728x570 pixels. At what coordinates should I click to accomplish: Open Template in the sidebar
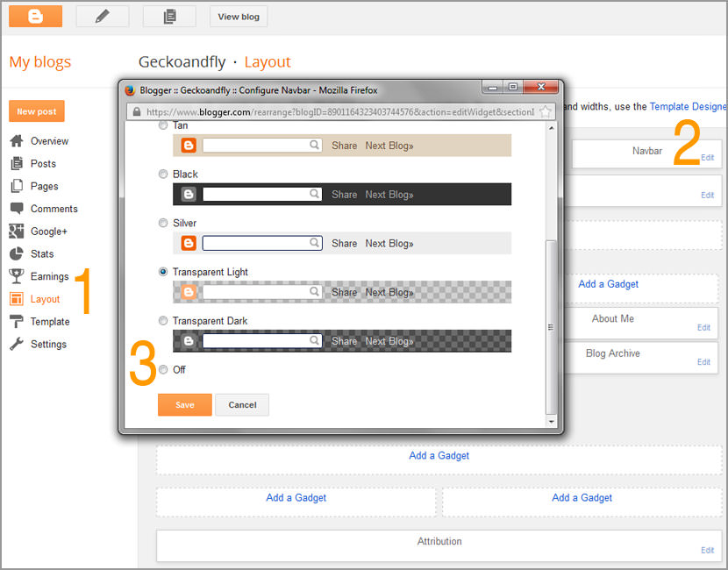click(50, 322)
